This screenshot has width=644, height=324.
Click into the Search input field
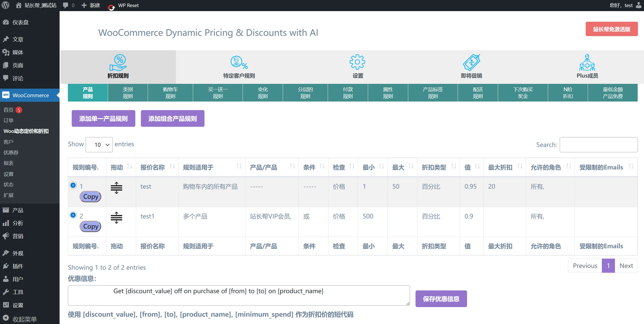598,145
